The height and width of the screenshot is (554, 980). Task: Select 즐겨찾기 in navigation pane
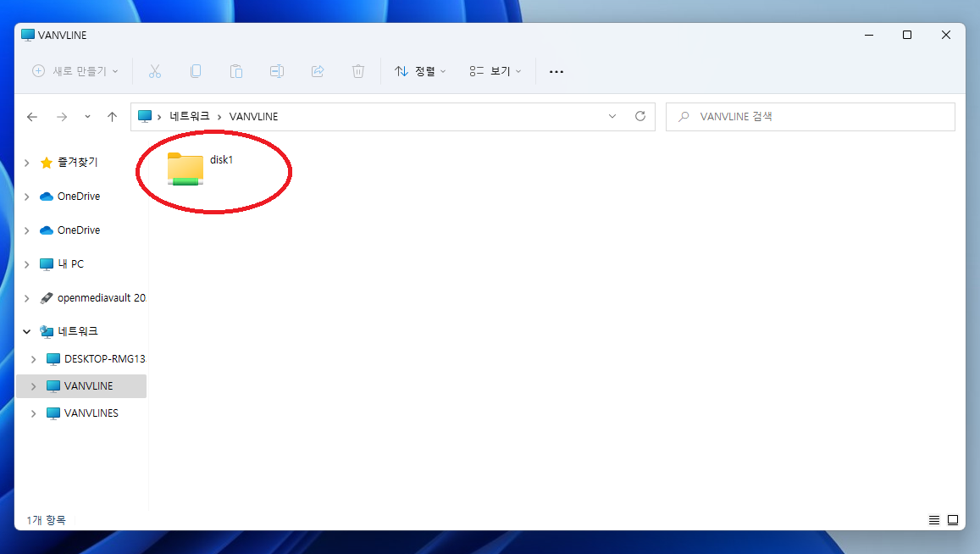[x=77, y=163]
